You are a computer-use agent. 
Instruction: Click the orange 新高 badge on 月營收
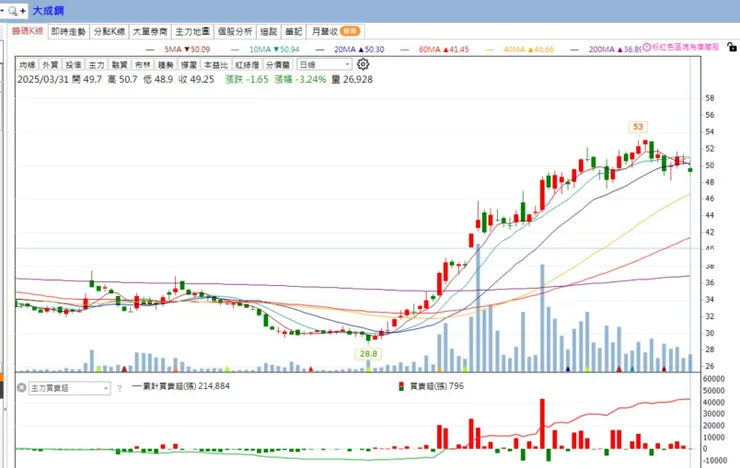(350, 31)
